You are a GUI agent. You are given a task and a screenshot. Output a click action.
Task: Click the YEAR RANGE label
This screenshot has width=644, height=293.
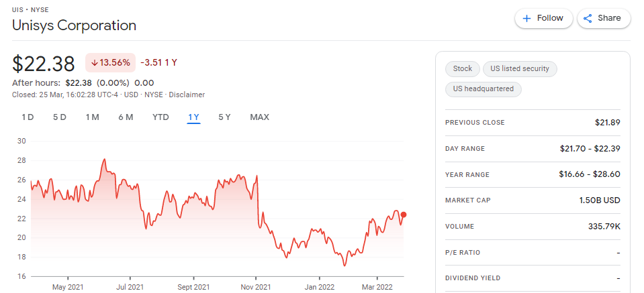click(467, 174)
